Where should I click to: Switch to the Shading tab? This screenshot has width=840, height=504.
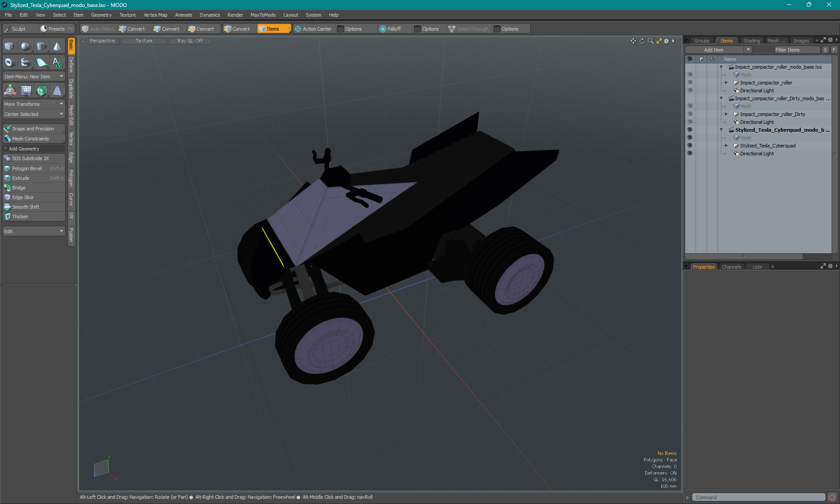tap(751, 41)
